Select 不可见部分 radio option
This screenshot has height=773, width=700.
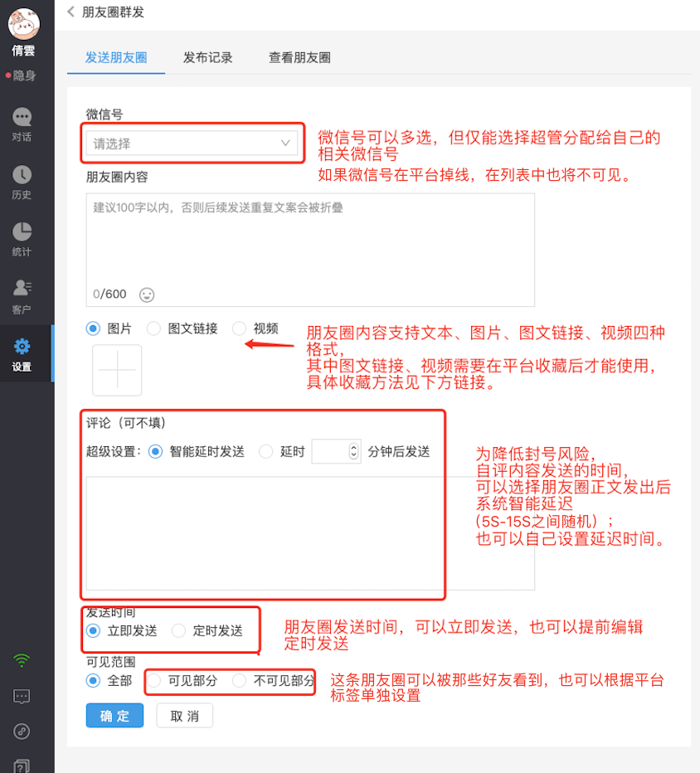tap(239, 681)
